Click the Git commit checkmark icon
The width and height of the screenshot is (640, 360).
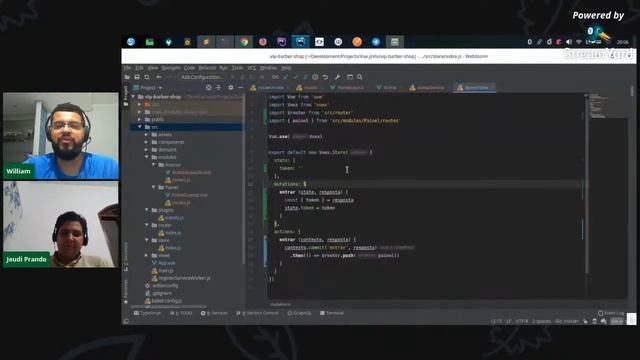pos(296,77)
